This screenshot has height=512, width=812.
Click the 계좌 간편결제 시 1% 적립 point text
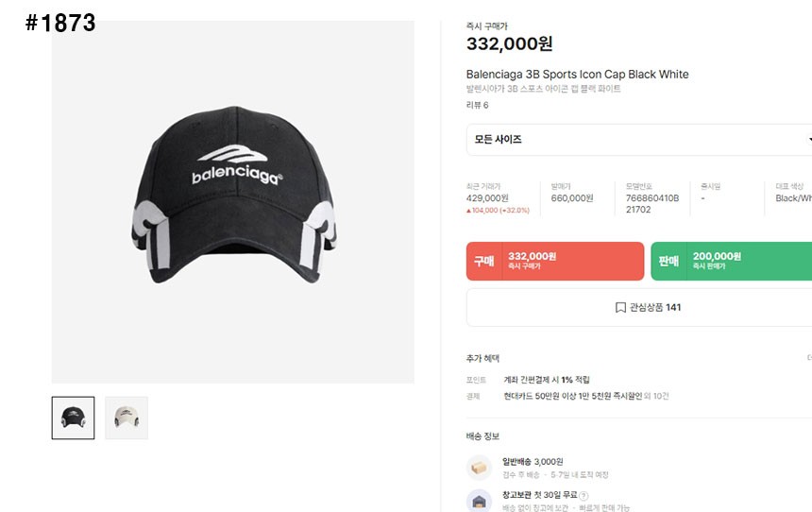547,380
